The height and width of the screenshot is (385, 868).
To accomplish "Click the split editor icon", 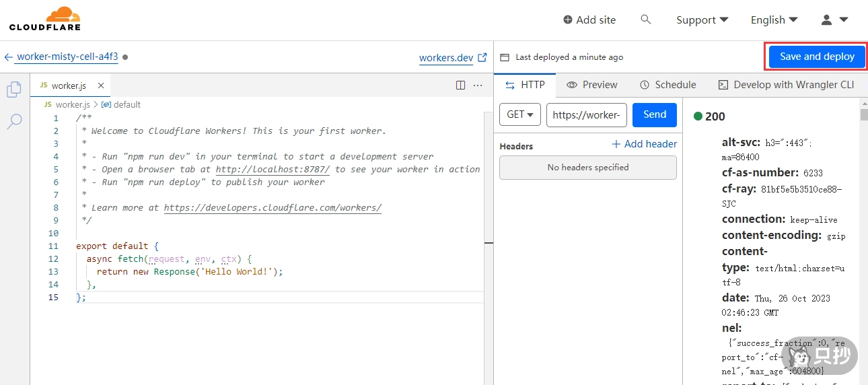I will pos(460,85).
